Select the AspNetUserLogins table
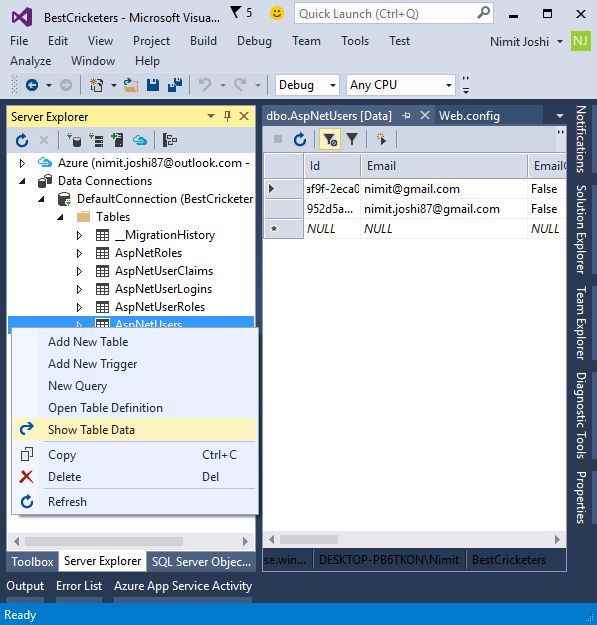This screenshot has width=597, height=625. pos(163,289)
